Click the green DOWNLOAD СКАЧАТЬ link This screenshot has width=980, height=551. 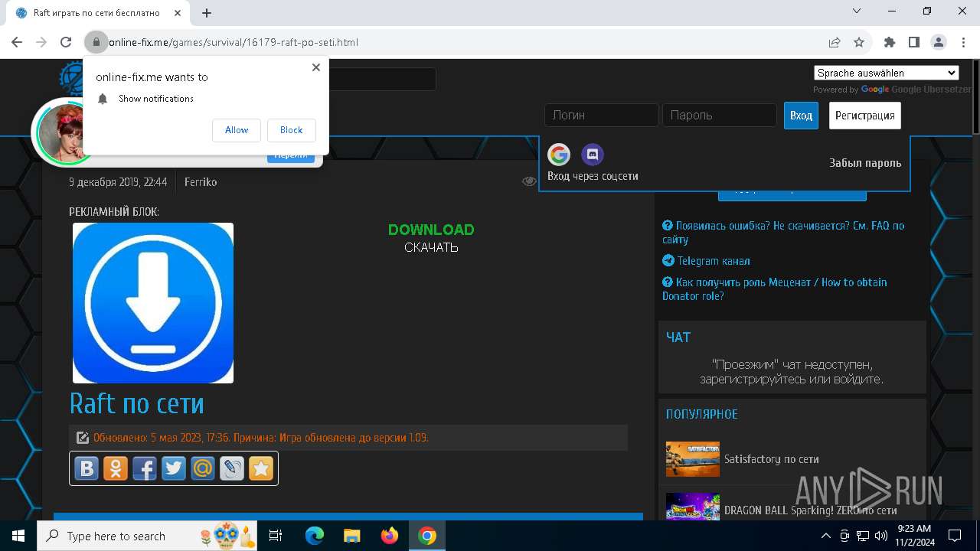tap(431, 238)
